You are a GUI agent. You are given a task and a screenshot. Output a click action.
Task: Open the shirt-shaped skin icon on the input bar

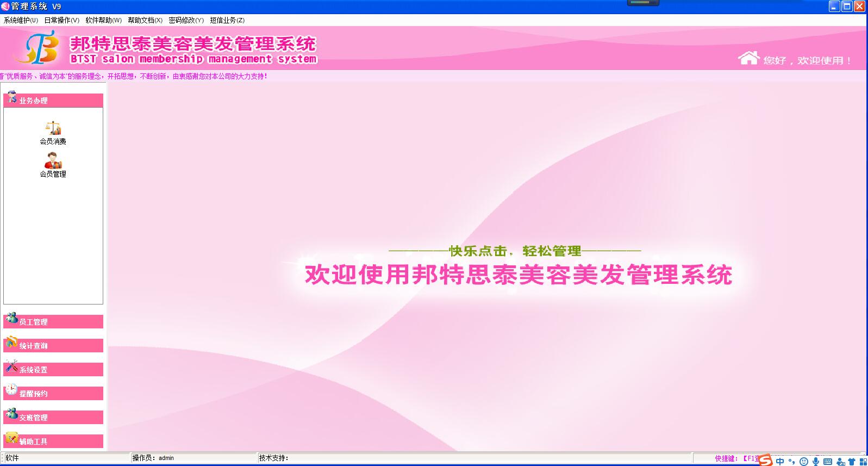click(x=852, y=462)
